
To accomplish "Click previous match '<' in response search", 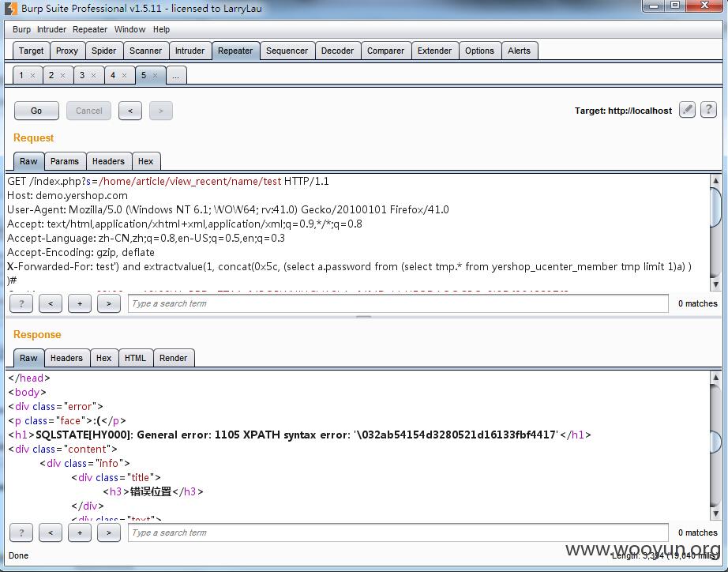I will pyautogui.click(x=51, y=532).
